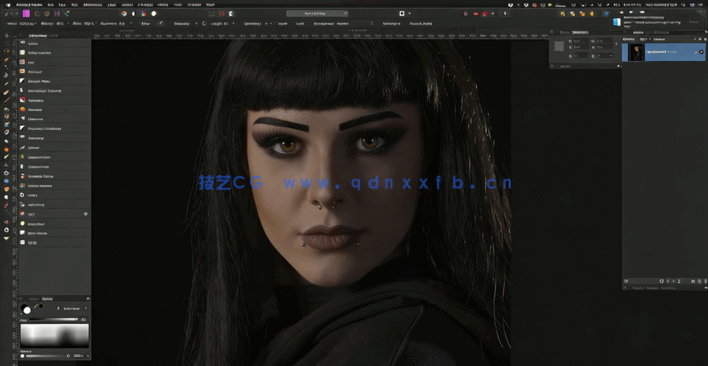Click the lock icon on the Background layer

pos(696,52)
